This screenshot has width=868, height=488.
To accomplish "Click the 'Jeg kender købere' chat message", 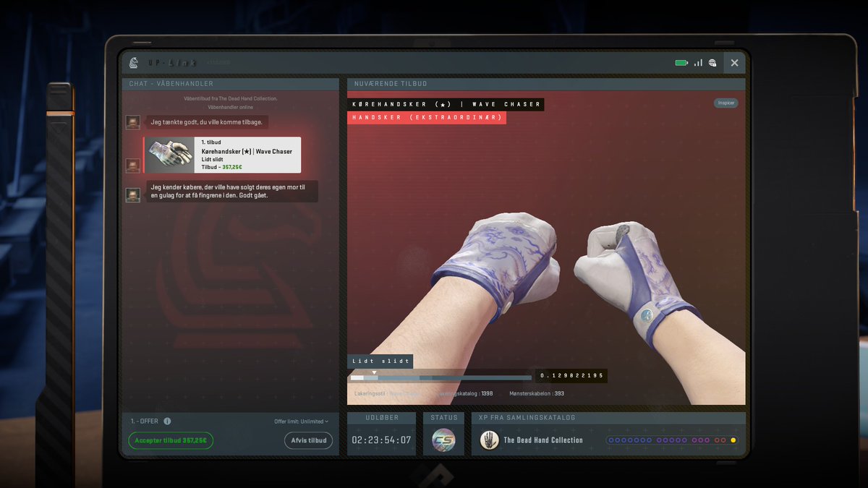I will [231, 191].
